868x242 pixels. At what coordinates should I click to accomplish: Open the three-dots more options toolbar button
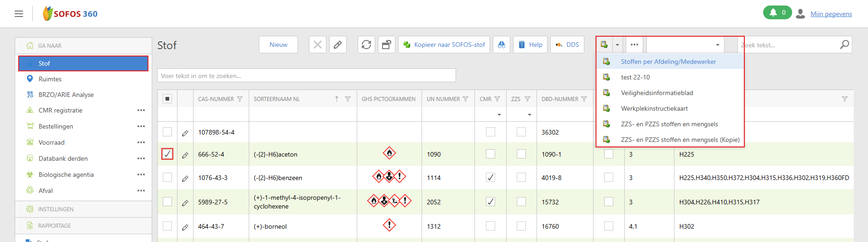[634, 45]
